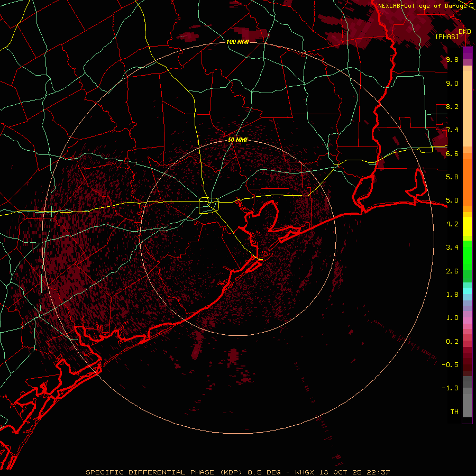Image resolution: width=476 pixels, height=476 pixels.
Task: Pick the cyan segment of the color bar
Action: pyautogui.click(x=467, y=291)
